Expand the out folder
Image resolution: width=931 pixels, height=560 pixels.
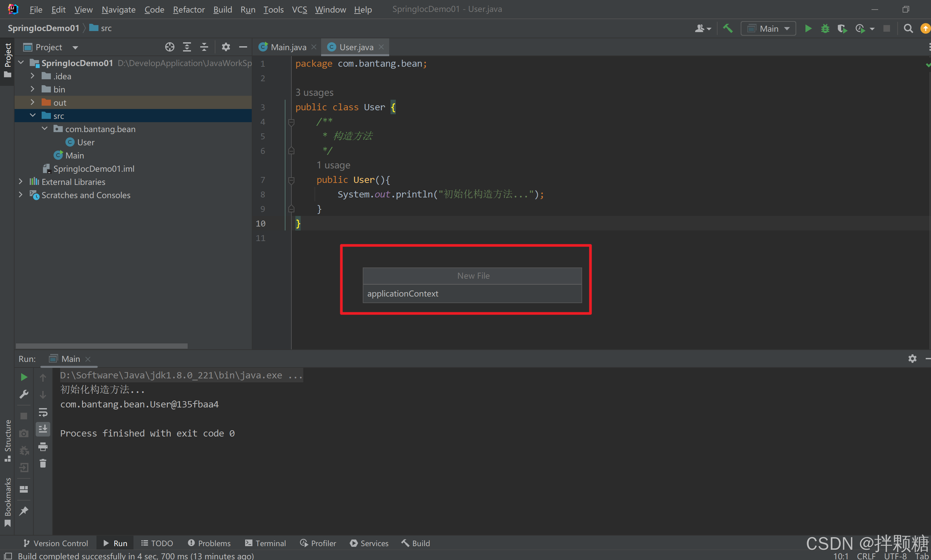pyautogui.click(x=32, y=102)
